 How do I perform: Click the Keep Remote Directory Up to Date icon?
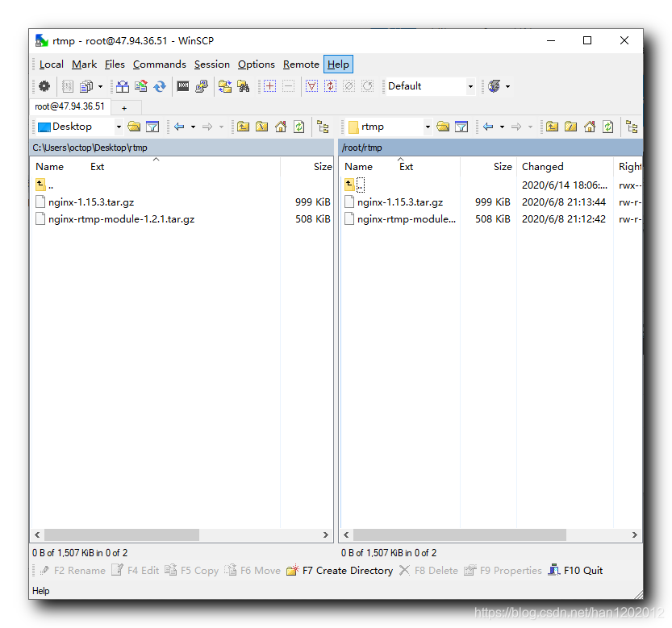click(160, 86)
